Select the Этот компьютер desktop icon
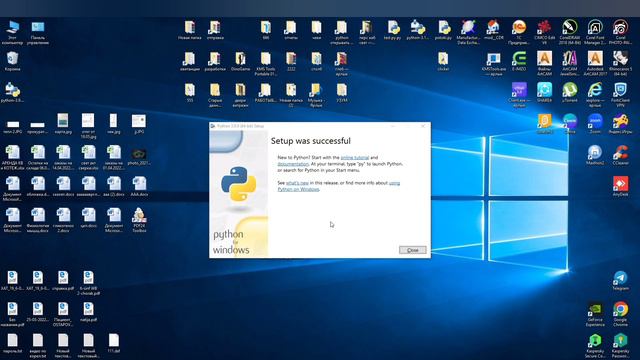Image resolution: width=640 pixels, height=360 pixels. click(12, 32)
